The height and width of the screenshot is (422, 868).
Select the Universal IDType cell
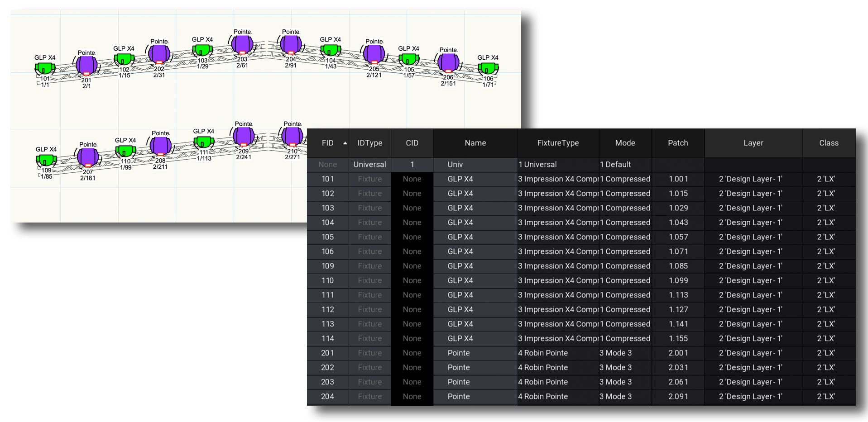click(x=370, y=165)
